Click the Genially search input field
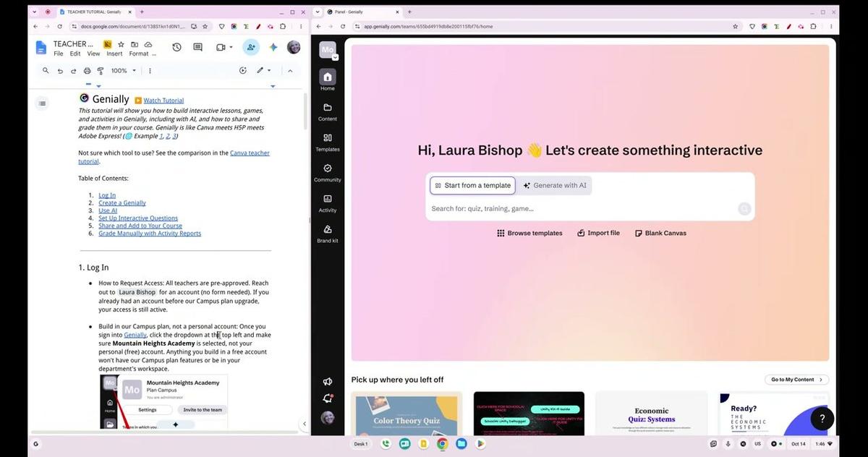Screen dimensions: 868x457 tap(582, 209)
